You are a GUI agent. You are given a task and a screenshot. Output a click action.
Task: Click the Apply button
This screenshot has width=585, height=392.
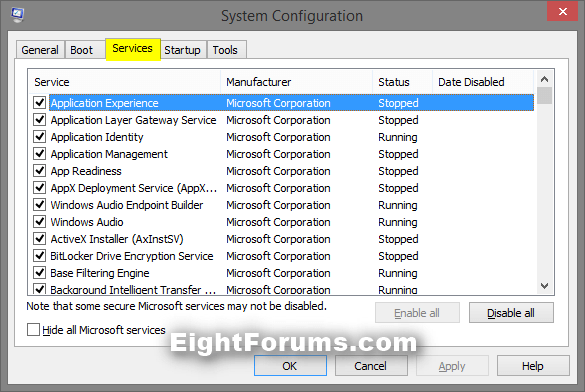[452, 366]
